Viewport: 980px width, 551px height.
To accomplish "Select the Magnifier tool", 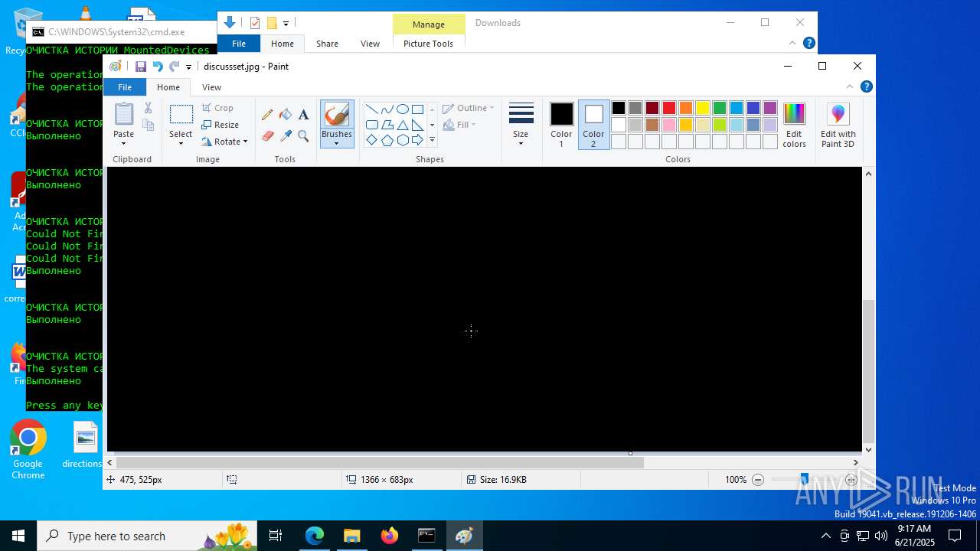I will pos(303,136).
